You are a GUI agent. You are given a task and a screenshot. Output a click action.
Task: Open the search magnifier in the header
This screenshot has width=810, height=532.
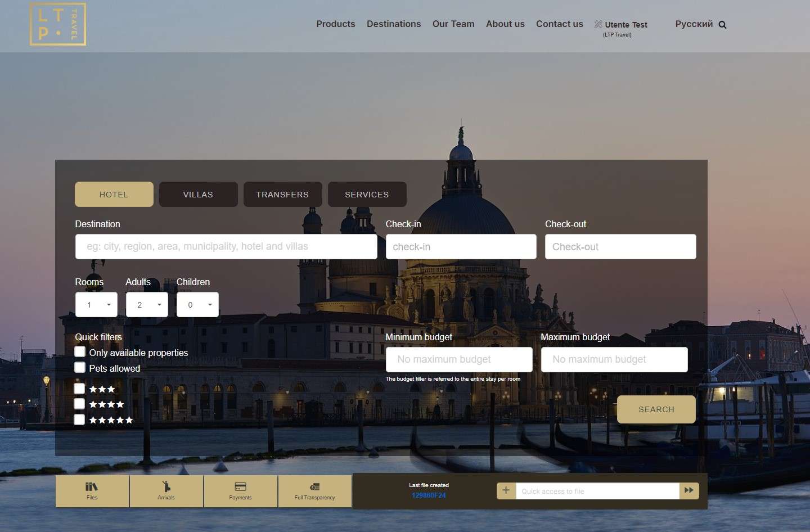722,24
